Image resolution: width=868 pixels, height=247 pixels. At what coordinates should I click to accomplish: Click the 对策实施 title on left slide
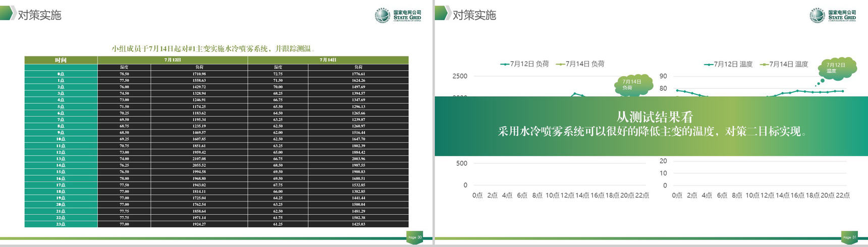39,15
